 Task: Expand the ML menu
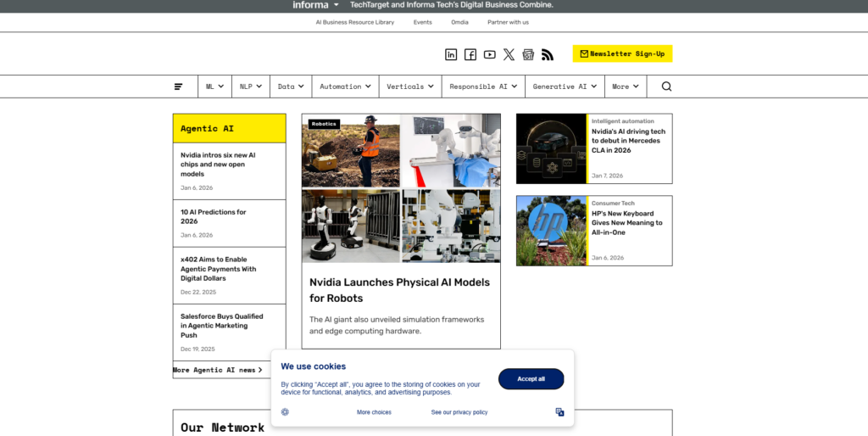click(214, 87)
